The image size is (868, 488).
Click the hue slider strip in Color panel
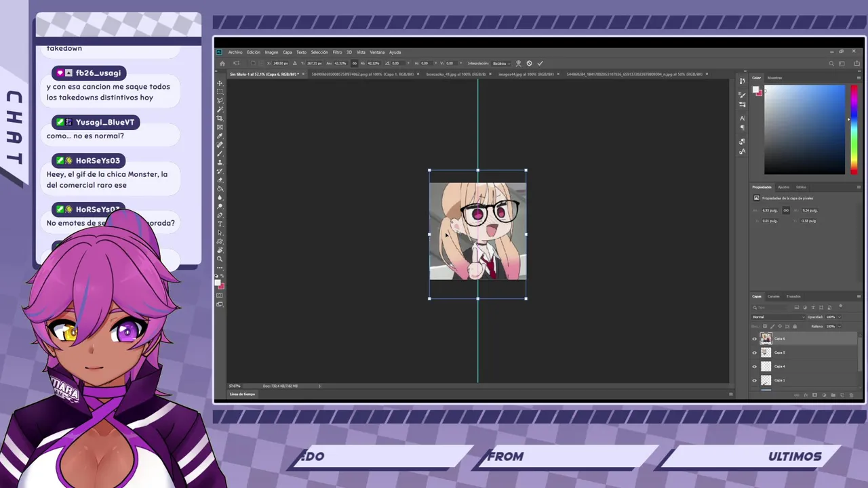(x=854, y=129)
